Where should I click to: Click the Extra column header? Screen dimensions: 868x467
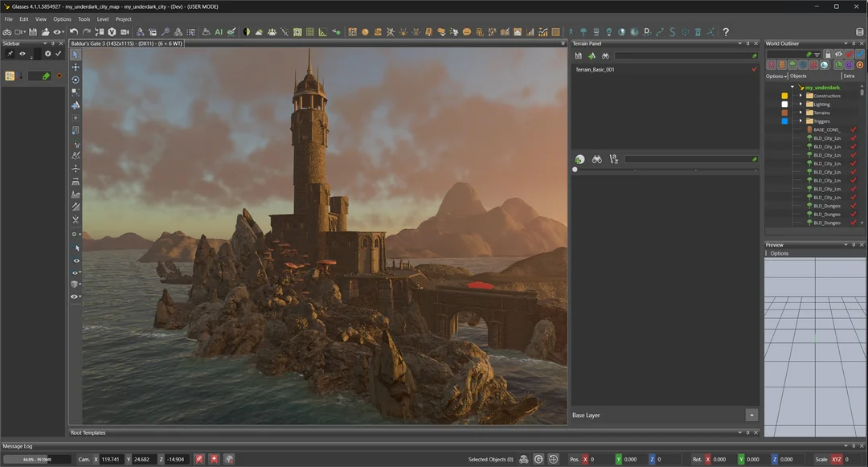(850, 76)
